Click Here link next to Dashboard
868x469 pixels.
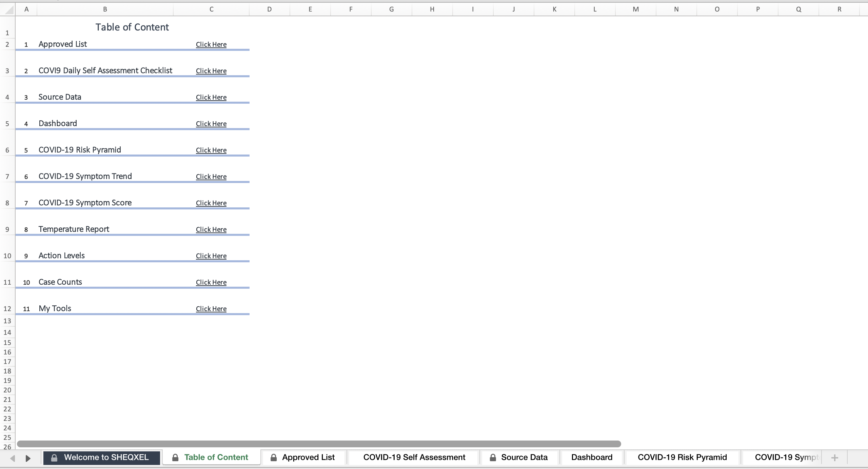tap(211, 124)
